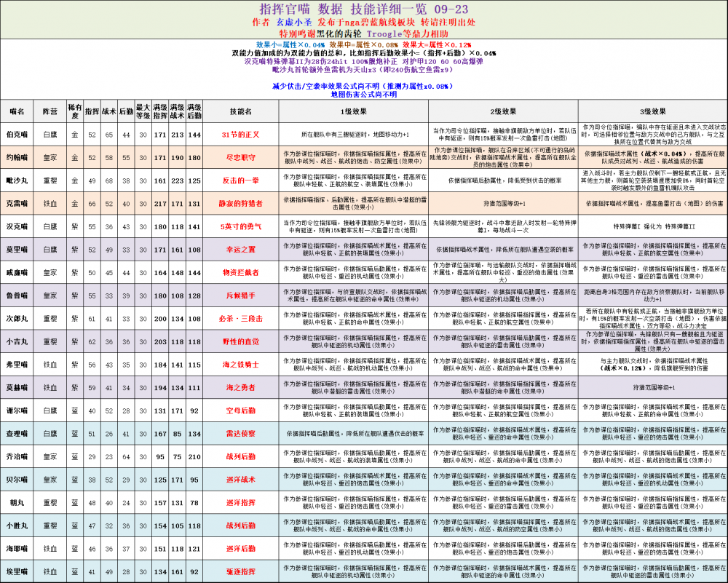Click '战列后勤' in the 乔治喵 row
Image resolution: width=728 pixels, height=583 pixels.
point(240,457)
